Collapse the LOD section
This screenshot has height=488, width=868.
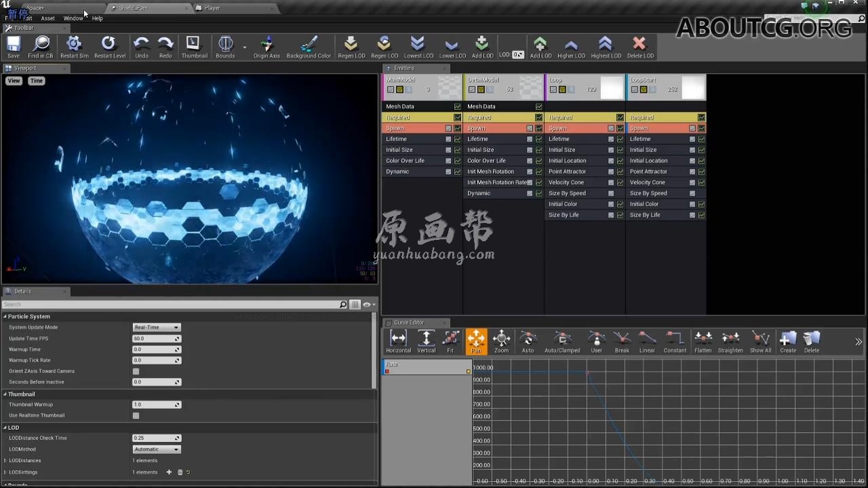(x=5, y=428)
